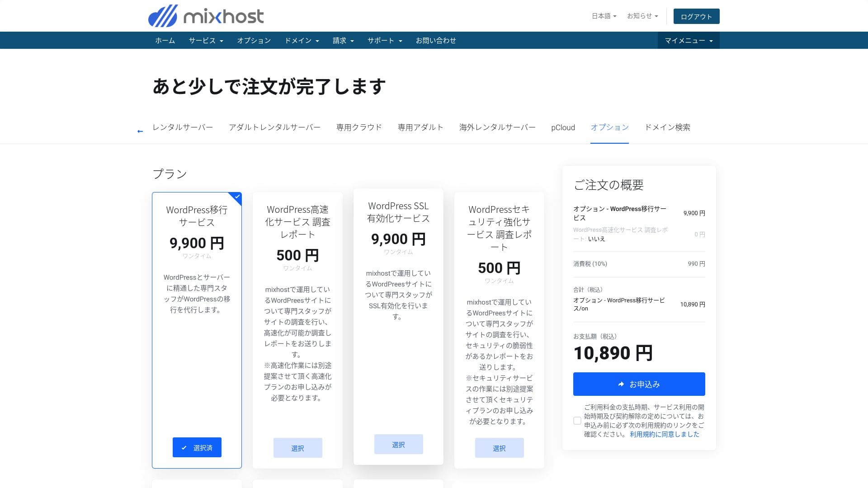Click the blue checkmark corner badge on WordPress移行サービス
The width and height of the screenshot is (868, 488).
pos(237,197)
